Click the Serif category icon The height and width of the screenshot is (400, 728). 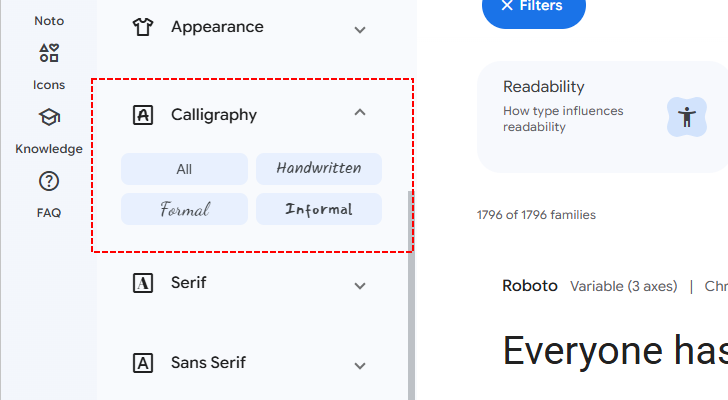tap(143, 284)
